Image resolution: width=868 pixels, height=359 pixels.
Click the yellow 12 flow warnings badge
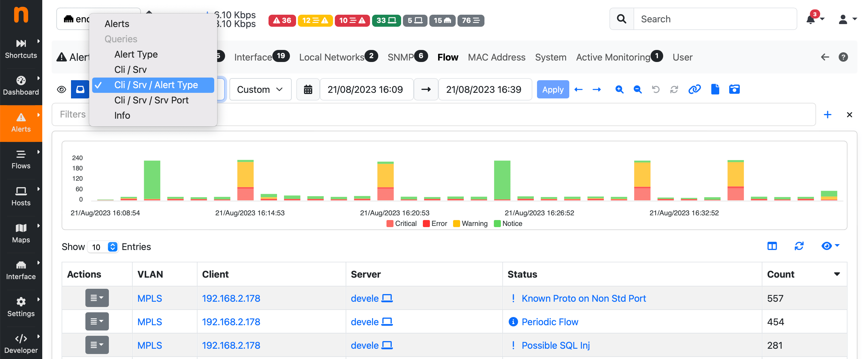click(x=315, y=20)
